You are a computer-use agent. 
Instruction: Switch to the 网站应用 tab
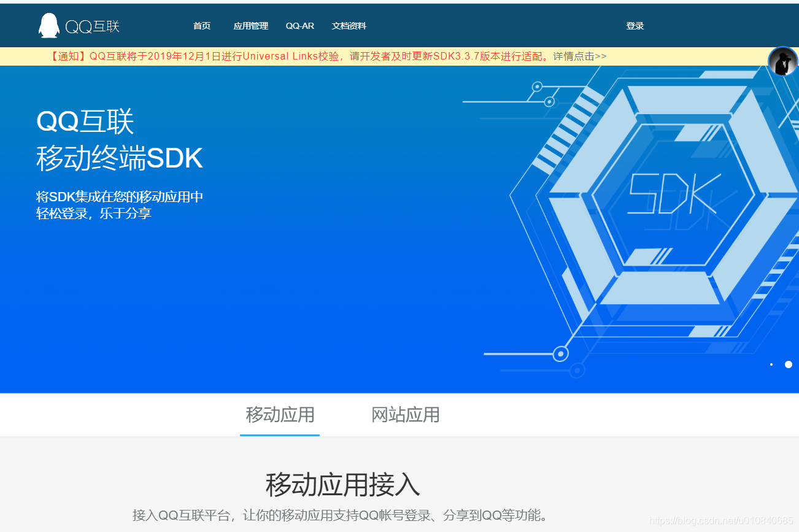[406, 415]
